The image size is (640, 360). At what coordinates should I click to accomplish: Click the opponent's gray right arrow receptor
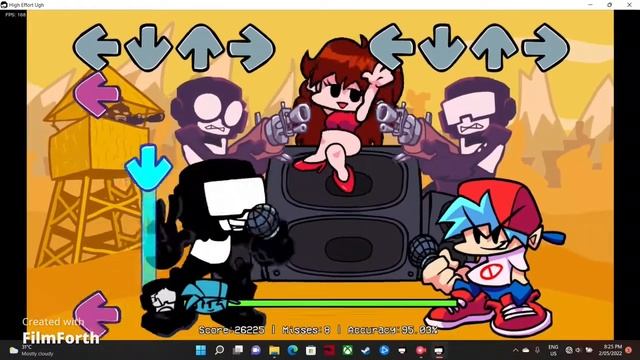coord(251,48)
